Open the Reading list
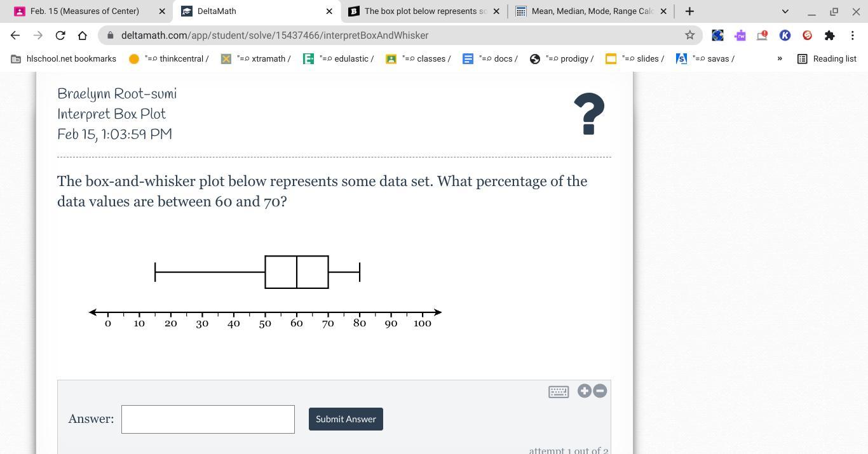Screen dimensions: 868x454 pyautogui.click(x=827, y=58)
